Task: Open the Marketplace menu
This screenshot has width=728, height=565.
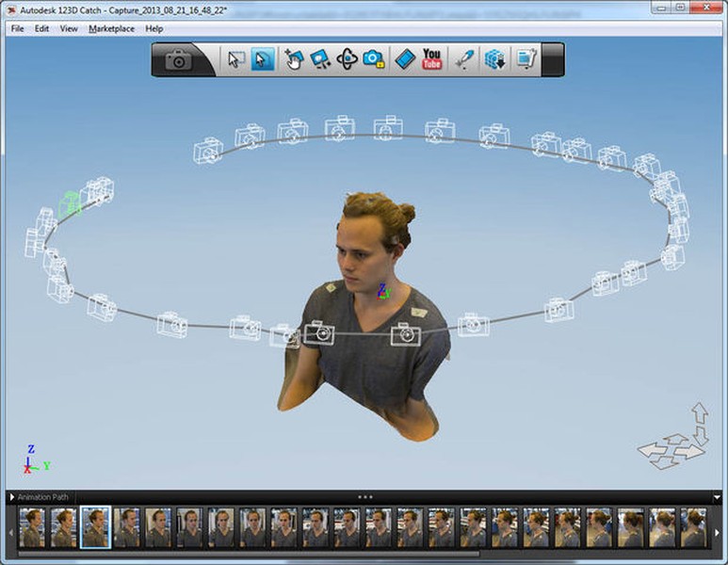Action: [x=111, y=29]
